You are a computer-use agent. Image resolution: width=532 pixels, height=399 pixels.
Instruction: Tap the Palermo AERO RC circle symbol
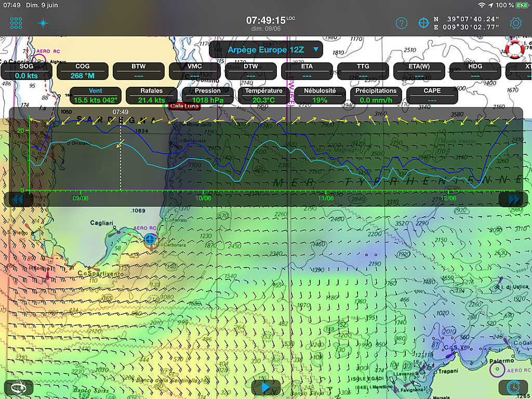(497, 369)
